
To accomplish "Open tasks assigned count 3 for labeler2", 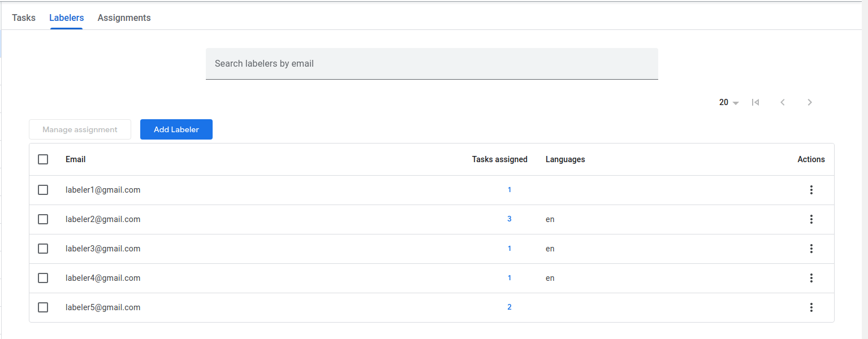I will coord(509,219).
